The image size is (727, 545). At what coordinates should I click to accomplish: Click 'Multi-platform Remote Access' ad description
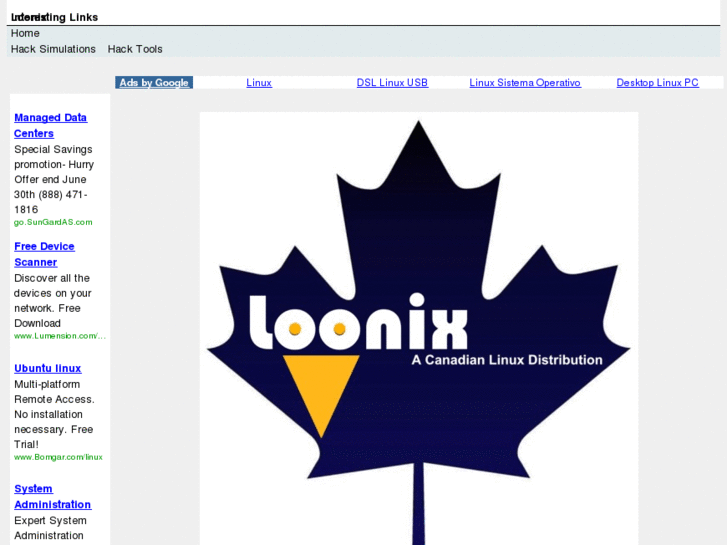[x=54, y=414]
